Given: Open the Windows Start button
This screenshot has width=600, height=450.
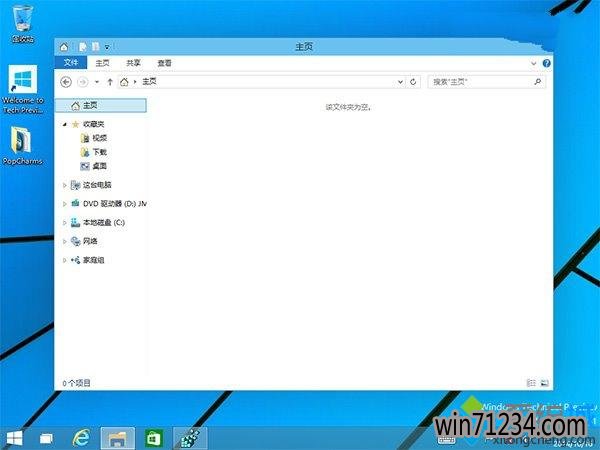Looking at the screenshot, I should (x=14, y=438).
